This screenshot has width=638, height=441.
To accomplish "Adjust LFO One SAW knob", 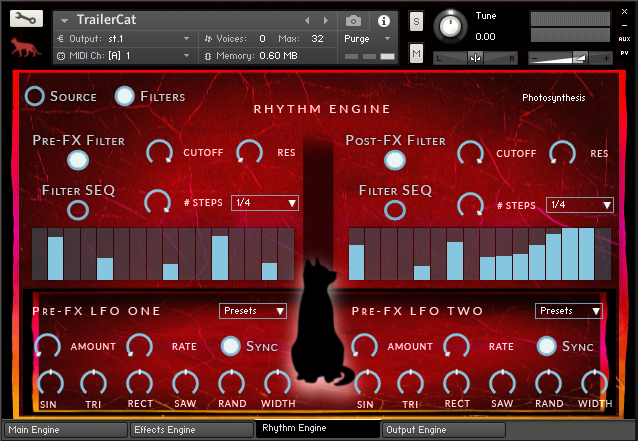I will click(186, 383).
